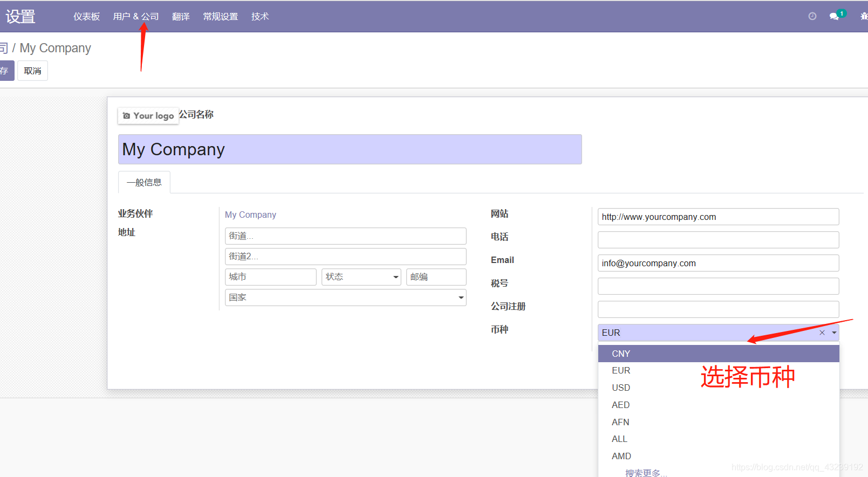
Task: Choose AFN from currency list
Action: (x=719, y=422)
